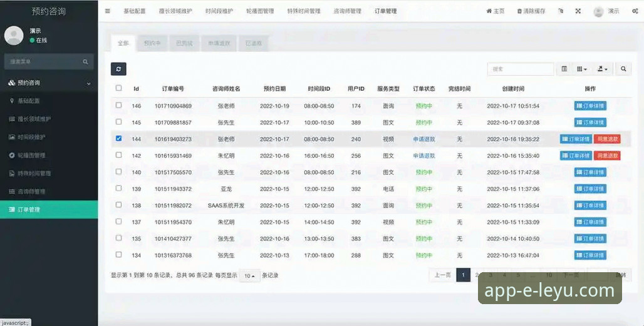Open 时间段维护 tab in top navigation

pos(219,11)
